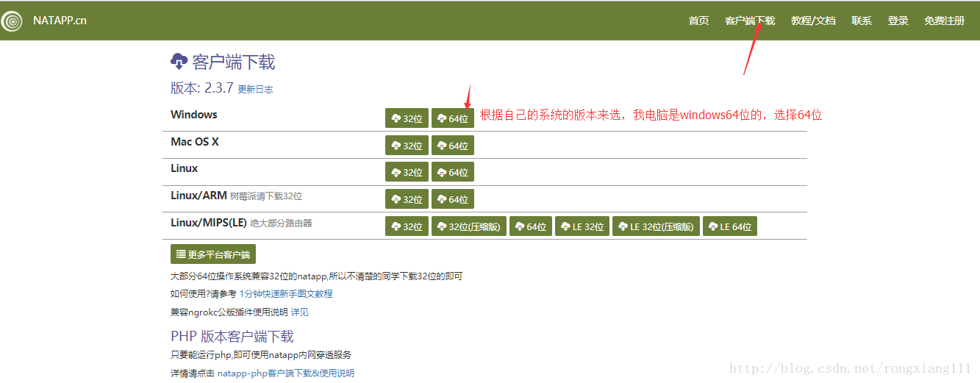The image size is (980, 383).
Task: Click the 版本: 2.3.7 text
Action: 202,87
